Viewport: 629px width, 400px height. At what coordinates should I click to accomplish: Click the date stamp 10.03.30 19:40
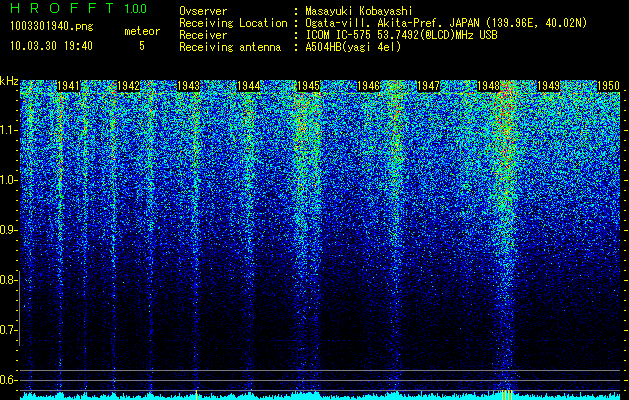coord(51,46)
